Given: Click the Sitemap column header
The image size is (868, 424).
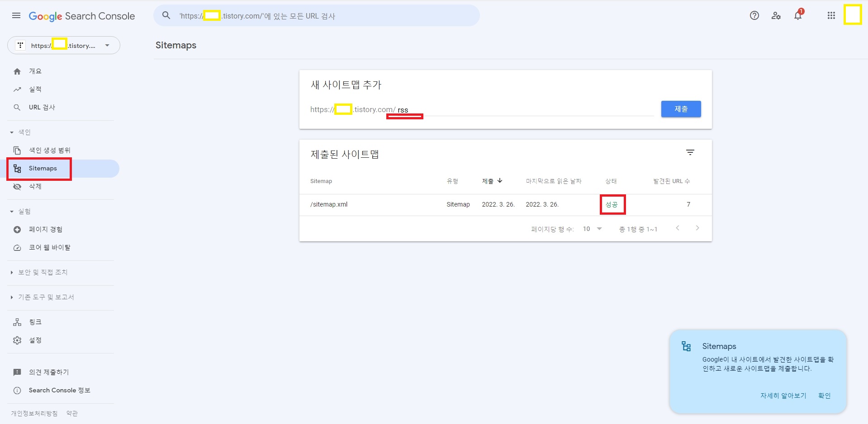Looking at the screenshot, I should pos(321,181).
